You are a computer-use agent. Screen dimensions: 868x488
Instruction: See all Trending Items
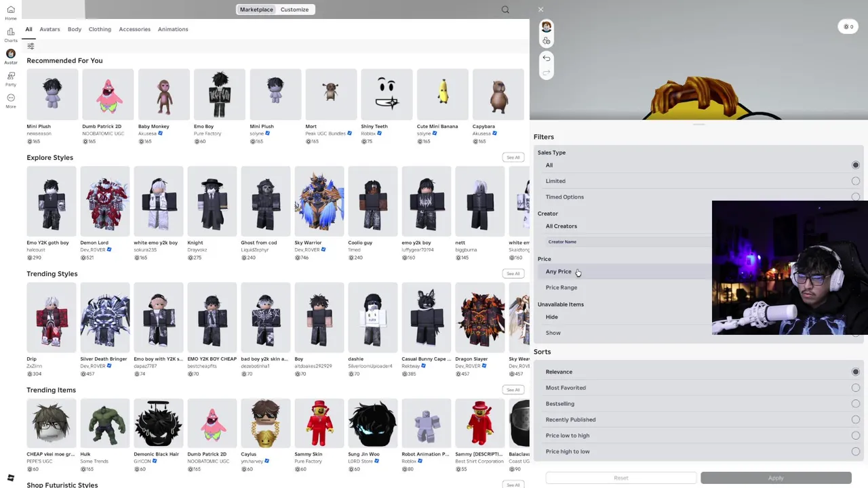point(513,390)
